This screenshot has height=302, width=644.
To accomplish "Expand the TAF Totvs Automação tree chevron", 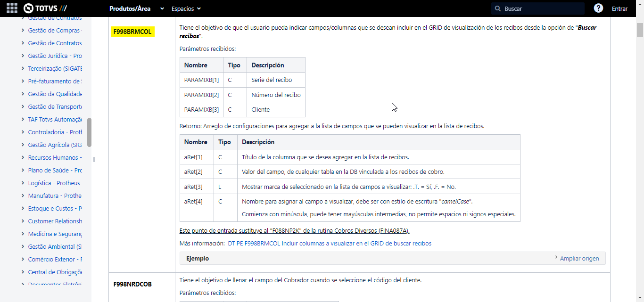I will pos(23,119).
